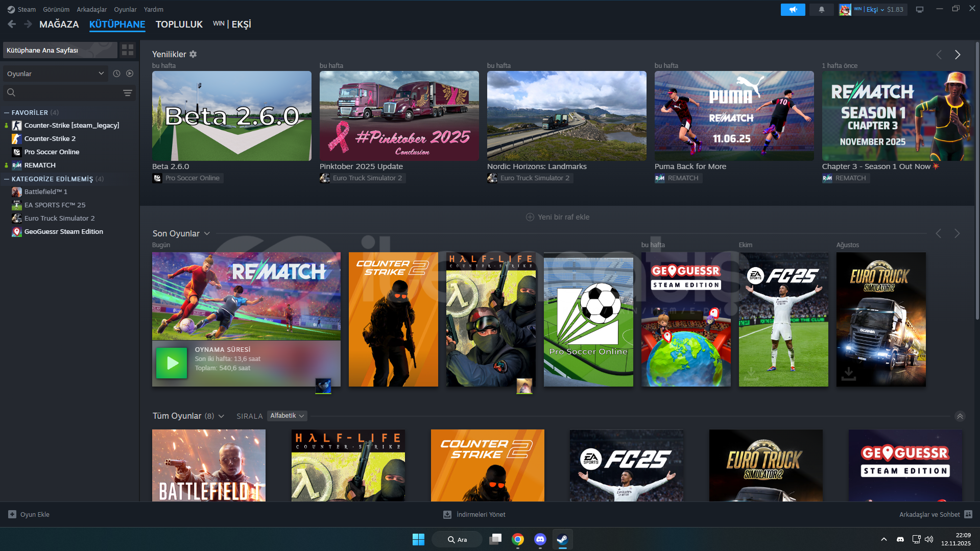
Task: Select REMATCH in favorites list
Action: (x=40, y=165)
